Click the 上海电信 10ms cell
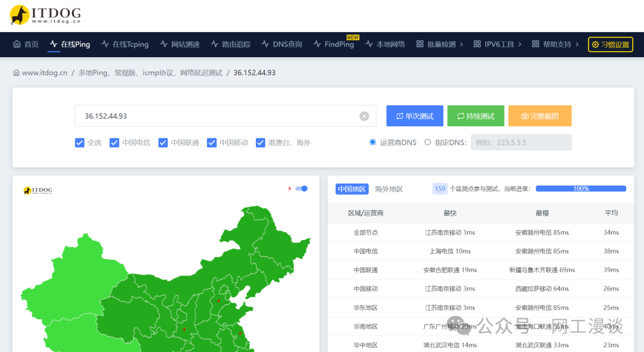Image resolution: width=644 pixels, height=352 pixels. pyautogui.click(x=450, y=251)
